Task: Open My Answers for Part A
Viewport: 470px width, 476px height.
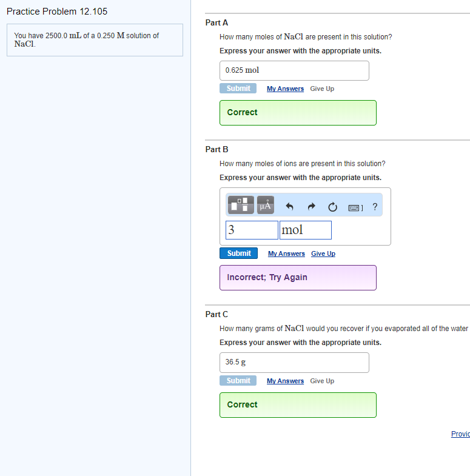Action: tap(286, 89)
